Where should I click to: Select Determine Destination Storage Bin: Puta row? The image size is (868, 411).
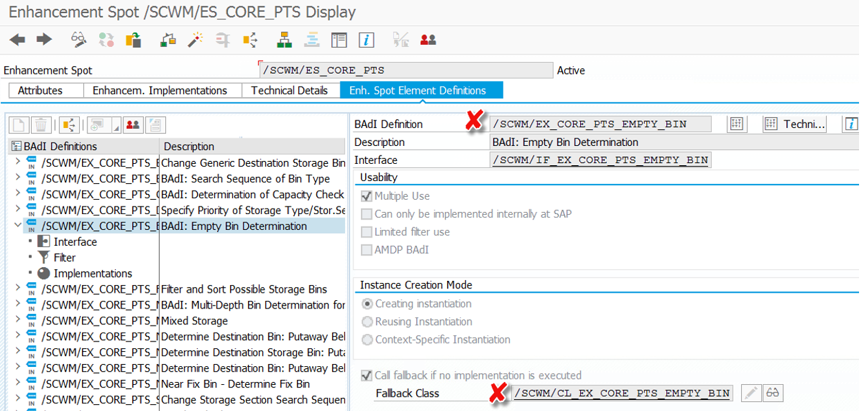(177, 352)
